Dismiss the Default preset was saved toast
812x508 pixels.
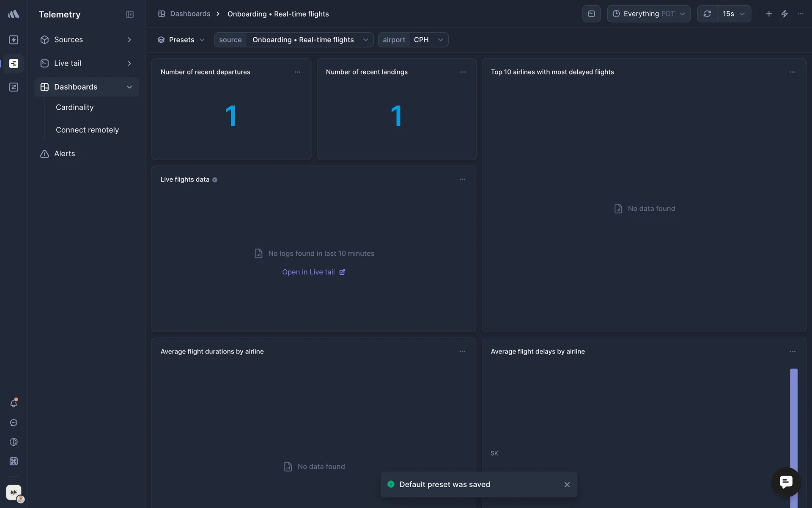pyautogui.click(x=567, y=485)
